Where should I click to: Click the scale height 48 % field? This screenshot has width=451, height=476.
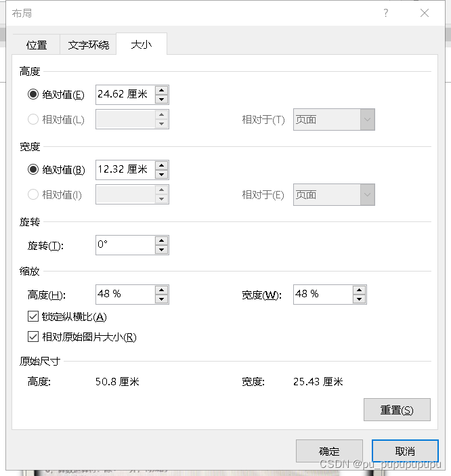tap(125, 295)
